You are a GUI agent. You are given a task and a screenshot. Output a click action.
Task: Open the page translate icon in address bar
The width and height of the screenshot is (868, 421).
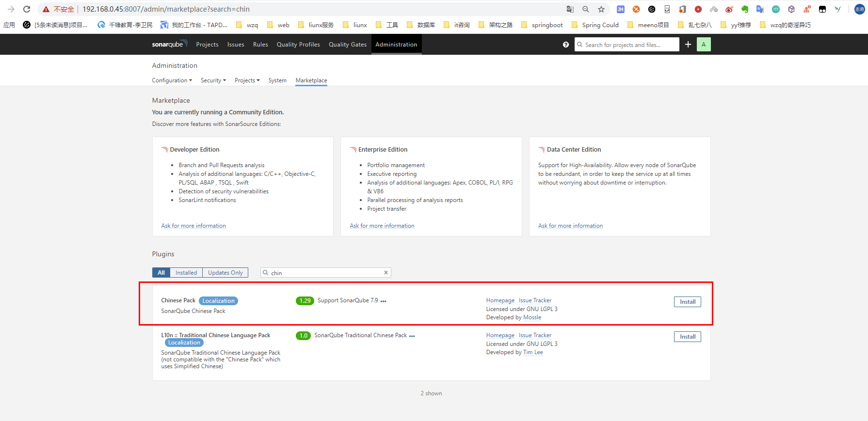click(x=570, y=9)
